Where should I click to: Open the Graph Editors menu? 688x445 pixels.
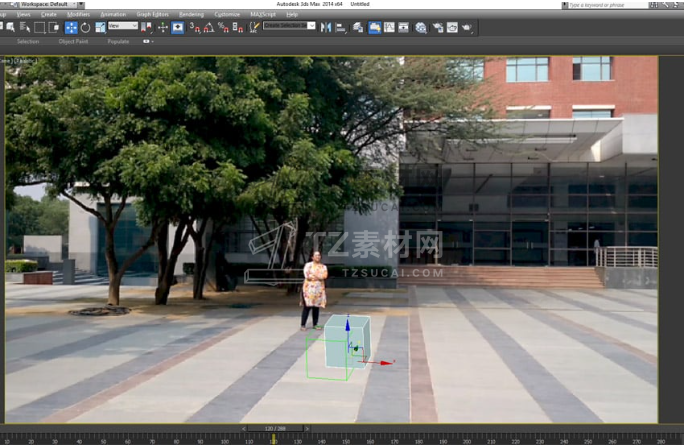(x=152, y=14)
